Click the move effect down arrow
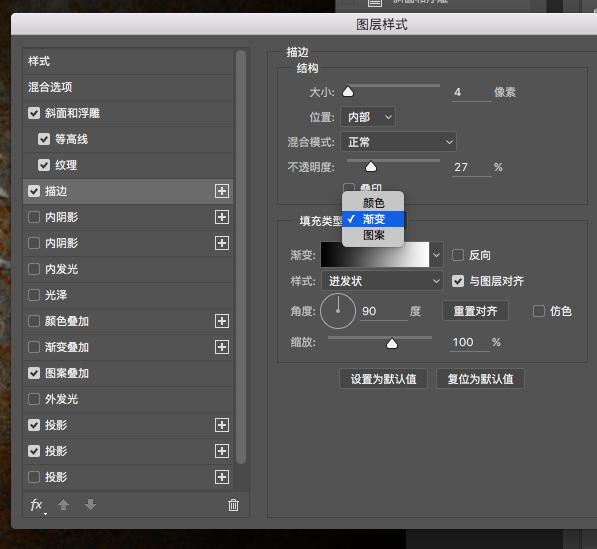The height and width of the screenshot is (549, 597). pos(90,505)
